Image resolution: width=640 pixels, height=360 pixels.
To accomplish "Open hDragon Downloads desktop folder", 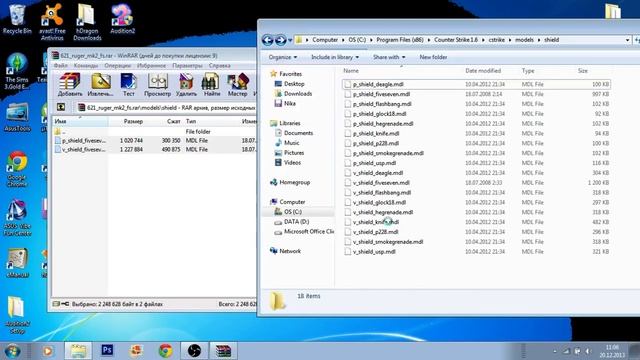I will point(87,22).
